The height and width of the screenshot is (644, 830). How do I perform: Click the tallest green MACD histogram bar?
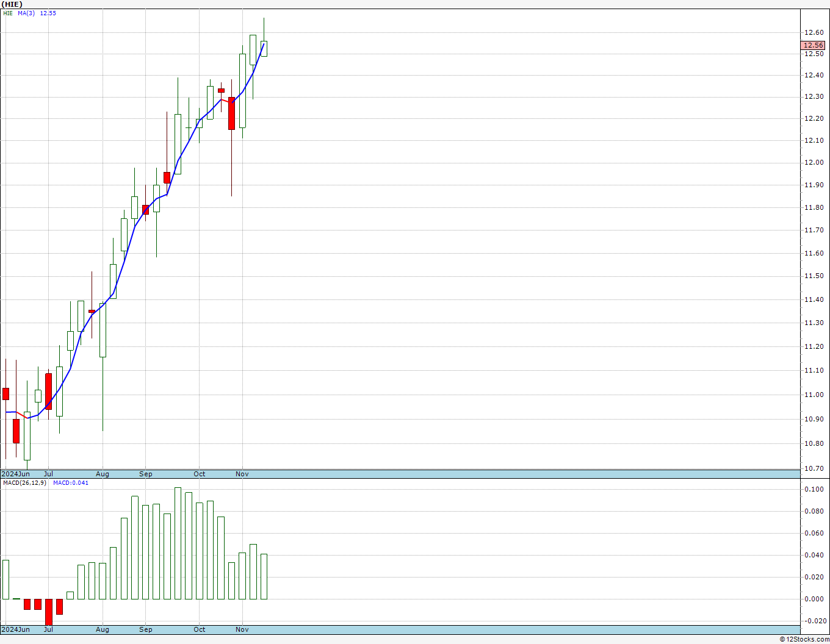coord(178,543)
